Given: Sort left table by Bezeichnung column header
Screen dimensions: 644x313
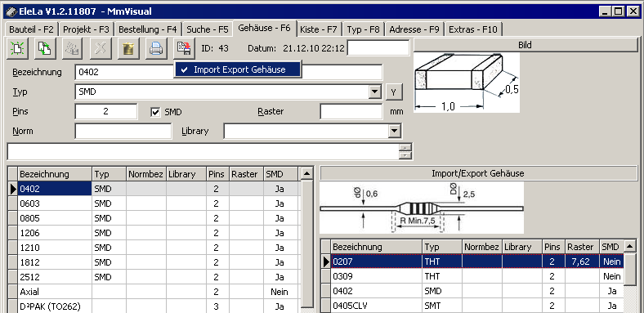Looking at the screenshot, I should pyautogui.click(x=55, y=174).
